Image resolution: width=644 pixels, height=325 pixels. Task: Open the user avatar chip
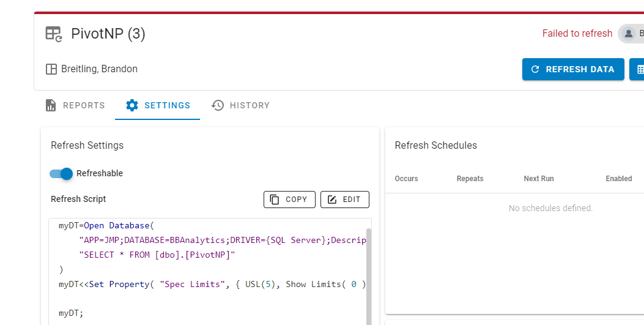(632, 34)
